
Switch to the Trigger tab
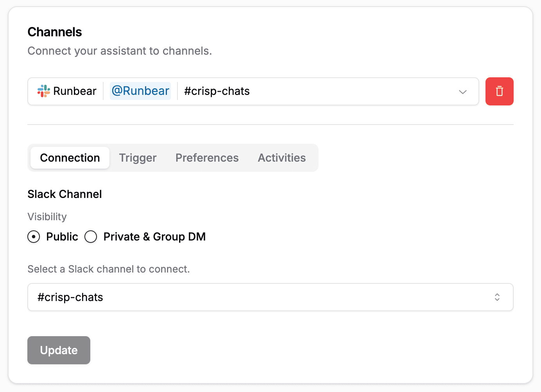point(138,158)
